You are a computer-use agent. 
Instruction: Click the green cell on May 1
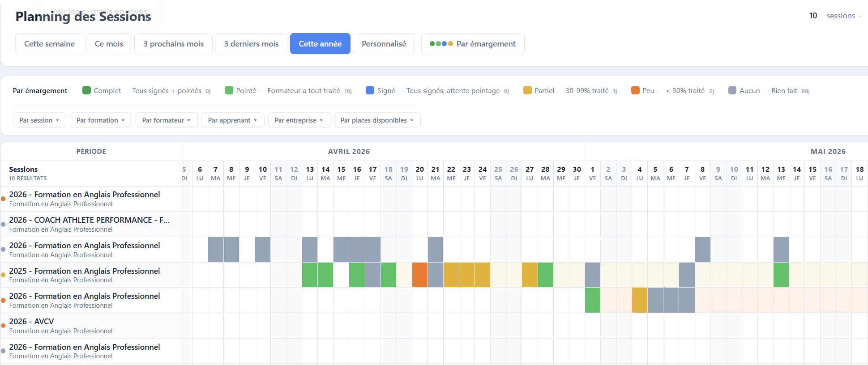[593, 300]
